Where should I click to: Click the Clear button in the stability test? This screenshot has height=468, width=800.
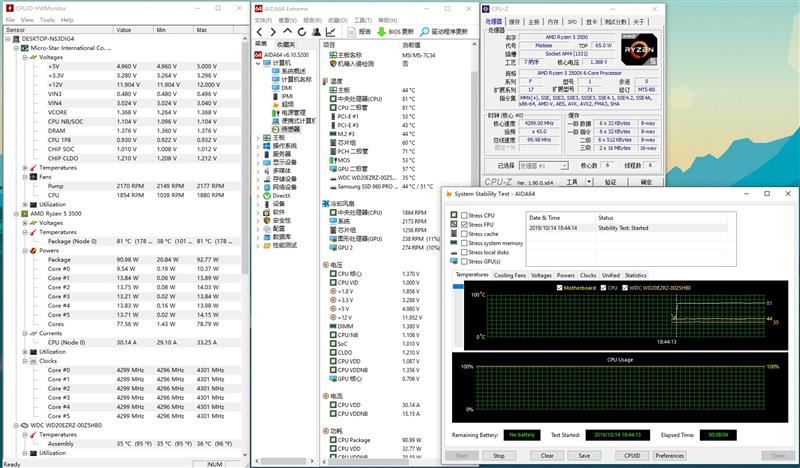[x=547, y=455]
